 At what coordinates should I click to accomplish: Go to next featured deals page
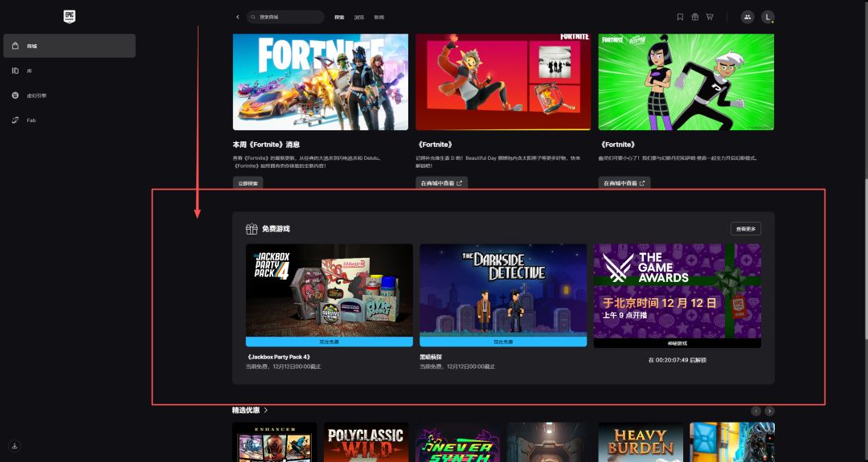click(769, 411)
